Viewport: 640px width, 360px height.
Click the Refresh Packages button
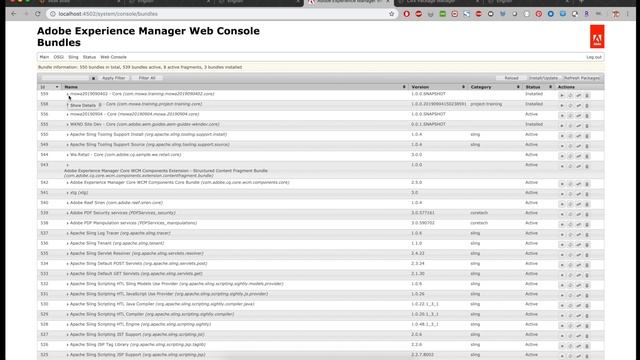click(x=582, y=78)
